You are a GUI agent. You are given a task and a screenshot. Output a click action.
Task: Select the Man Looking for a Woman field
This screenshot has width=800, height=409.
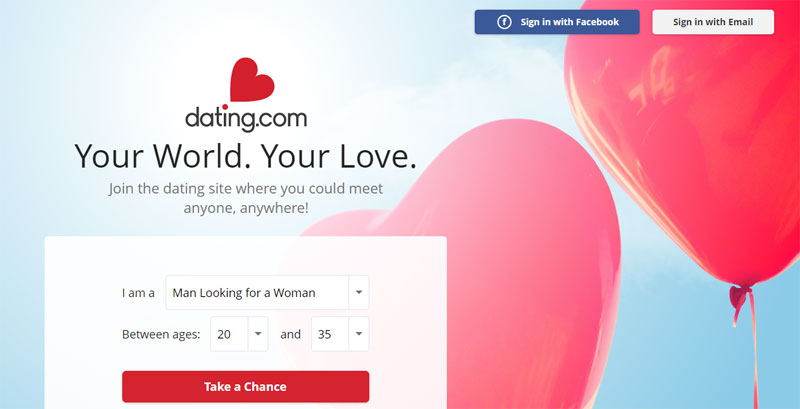[267, 293]
